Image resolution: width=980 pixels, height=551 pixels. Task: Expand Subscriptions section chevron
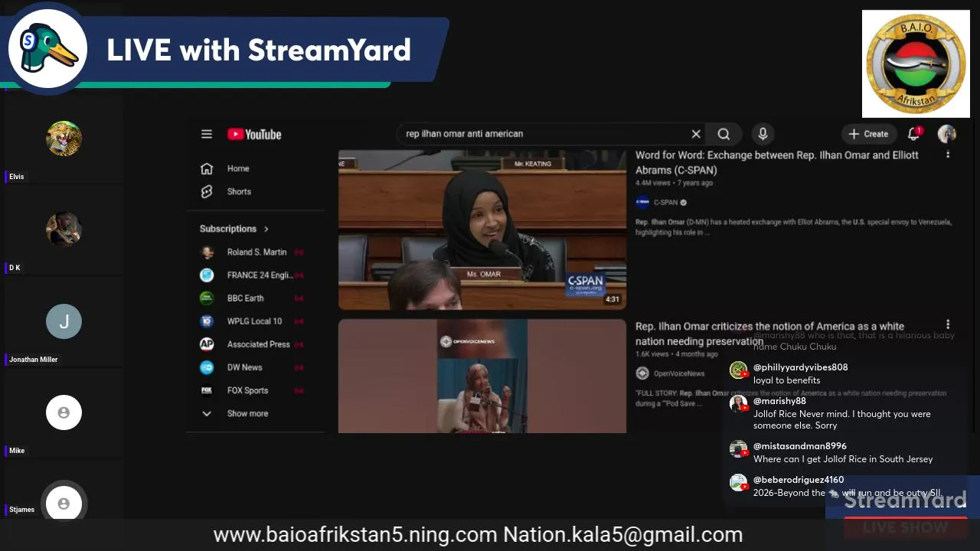click(x=266, y=229)
